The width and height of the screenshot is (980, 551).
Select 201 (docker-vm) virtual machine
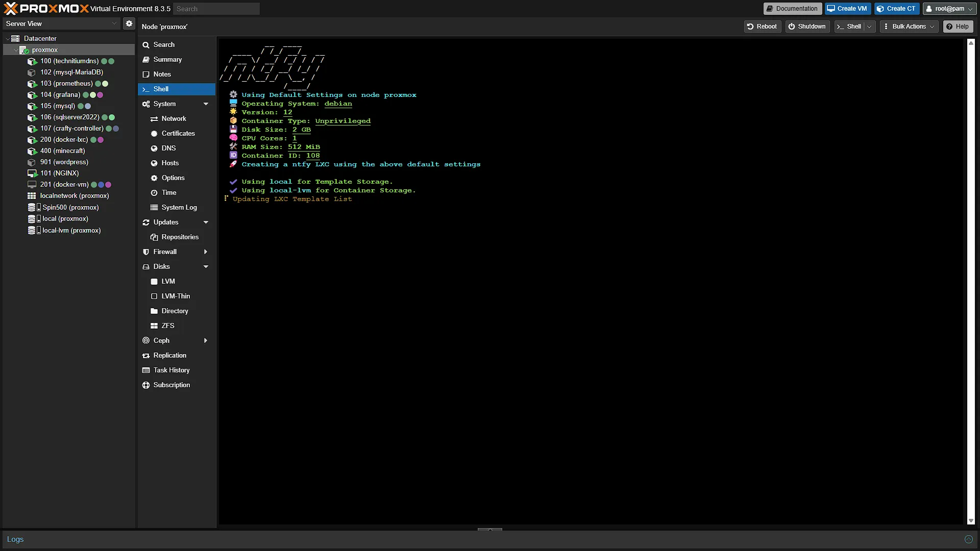pyautogui.click(x=69, y=185)
